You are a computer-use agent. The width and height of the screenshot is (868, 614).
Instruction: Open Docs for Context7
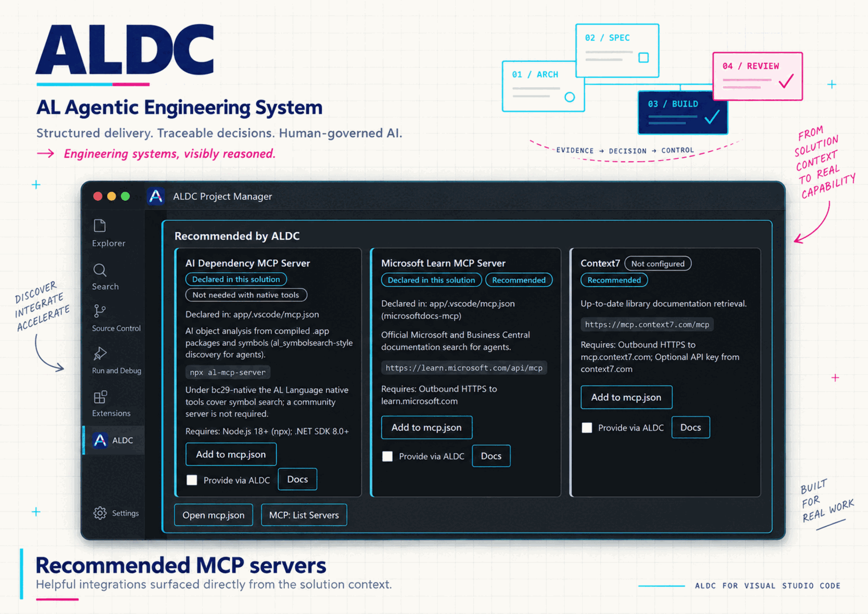click(x=691, y=427)
